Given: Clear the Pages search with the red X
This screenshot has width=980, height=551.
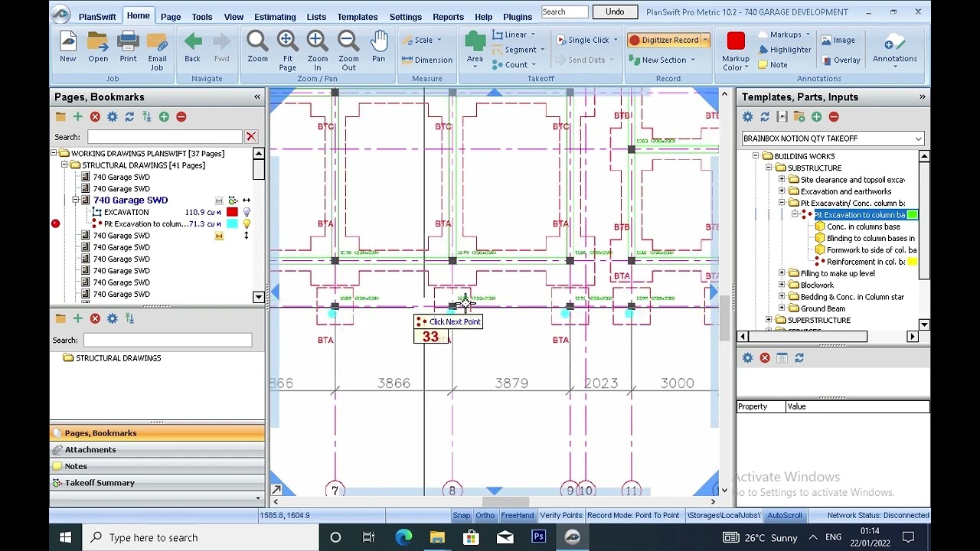Looking at the screenshot, I should pos(250,137).
